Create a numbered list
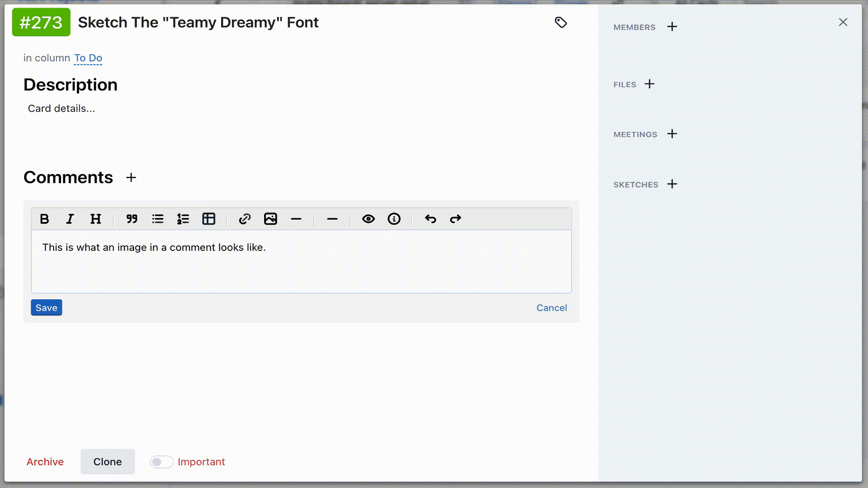 [x=183, y=219]
